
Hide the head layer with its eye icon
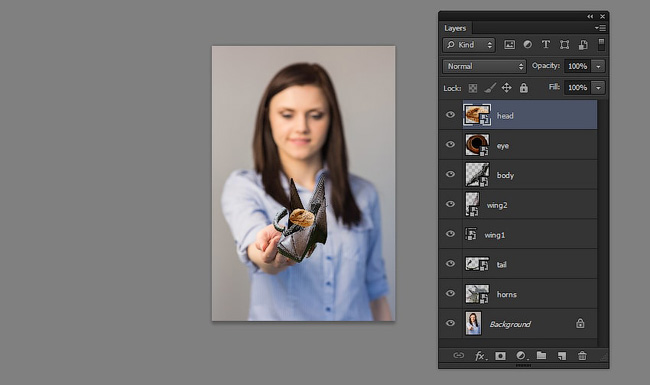coord(450,115)
